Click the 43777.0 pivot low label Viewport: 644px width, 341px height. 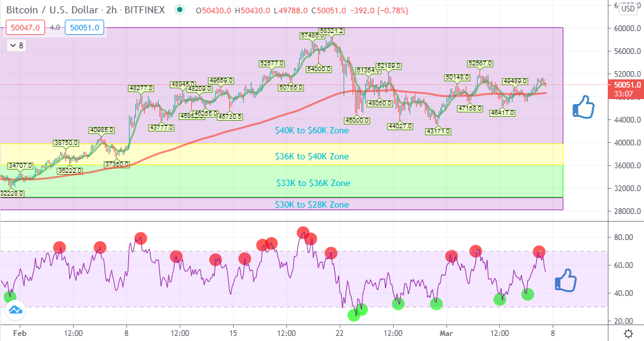click(161, 128)
